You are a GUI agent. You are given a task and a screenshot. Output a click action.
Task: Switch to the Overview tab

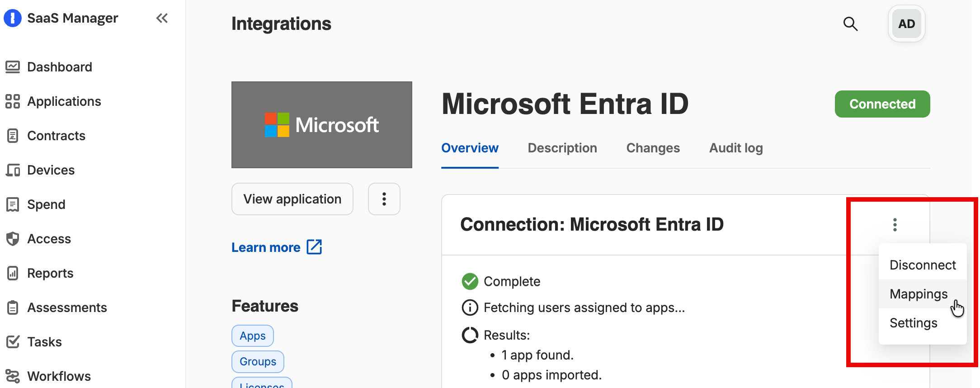[470, 148]
